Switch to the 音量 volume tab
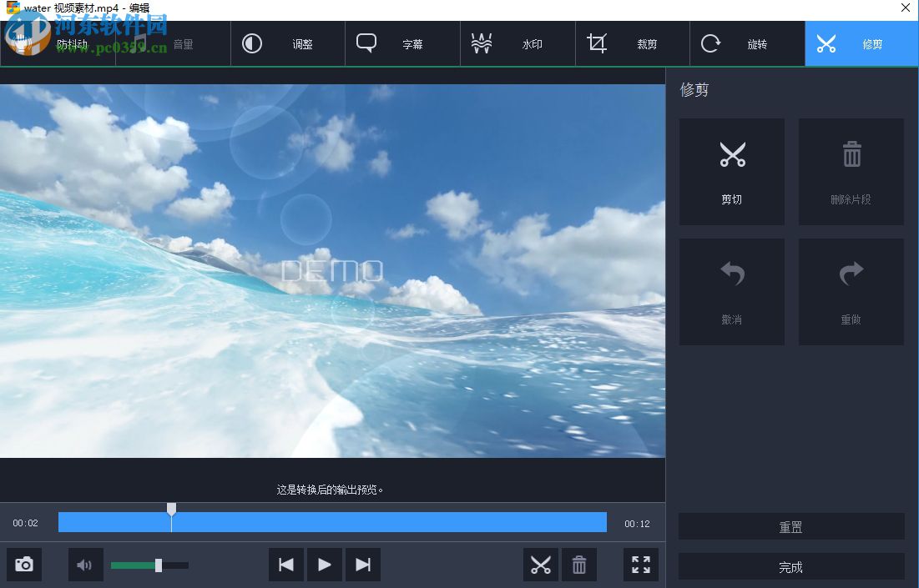The height and width of the screenshot is (588, 919). pyautogui.click(x=173, y=43)
